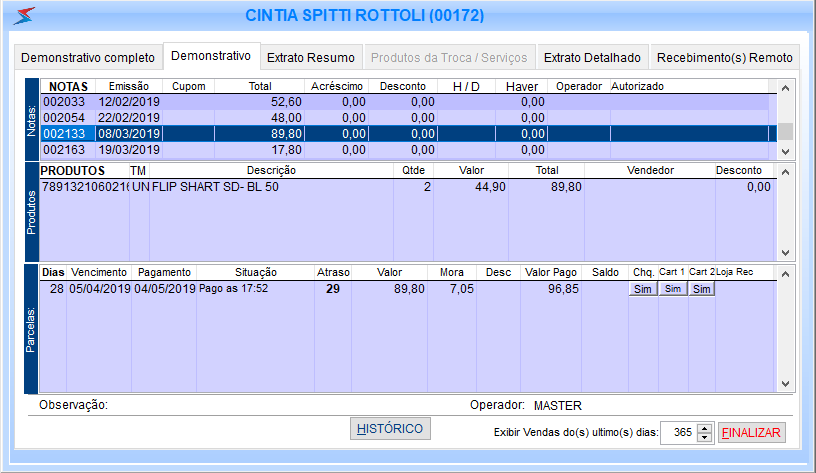Viewport: 816px width, 473px height.
Task: Select nota row 002033
Action: coord(405,102)
